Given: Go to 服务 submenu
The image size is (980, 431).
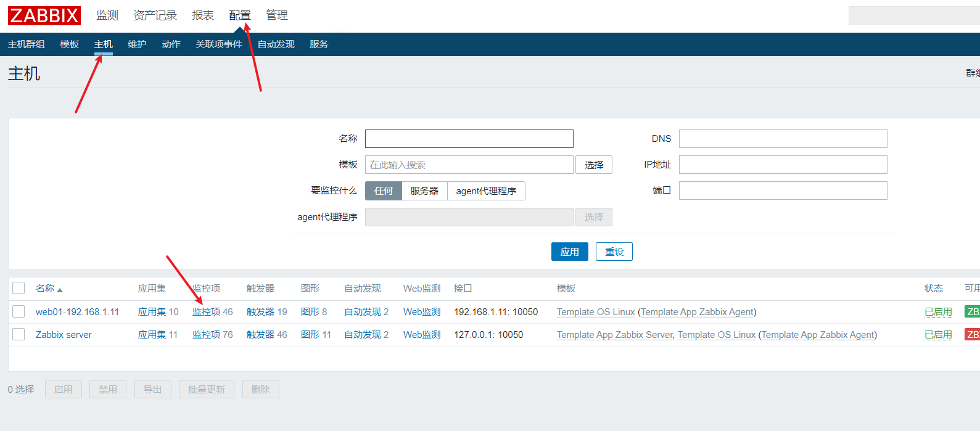Looking at the screenshot, I should click(319, 44).
